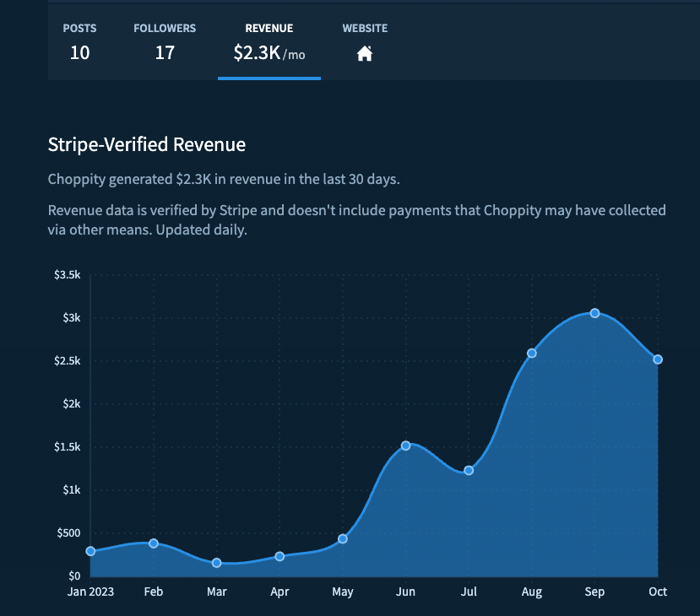Click the Stripe-Verified Revenue heading
This screenshot has width=700, height=616.
(147, 145)
